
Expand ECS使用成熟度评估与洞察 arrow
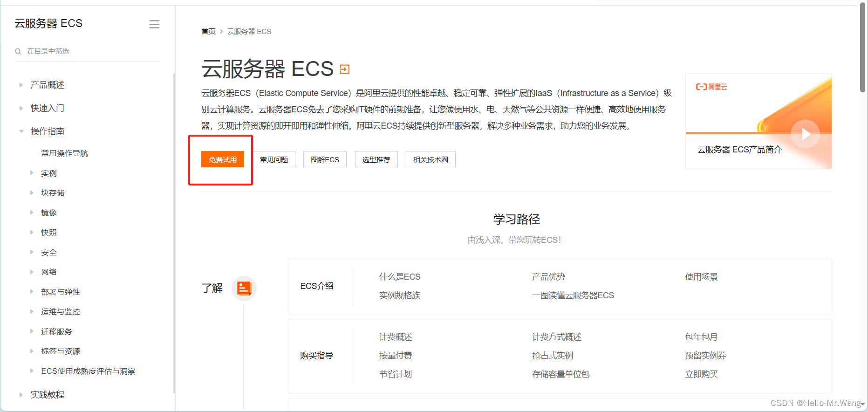click(32, 371)
